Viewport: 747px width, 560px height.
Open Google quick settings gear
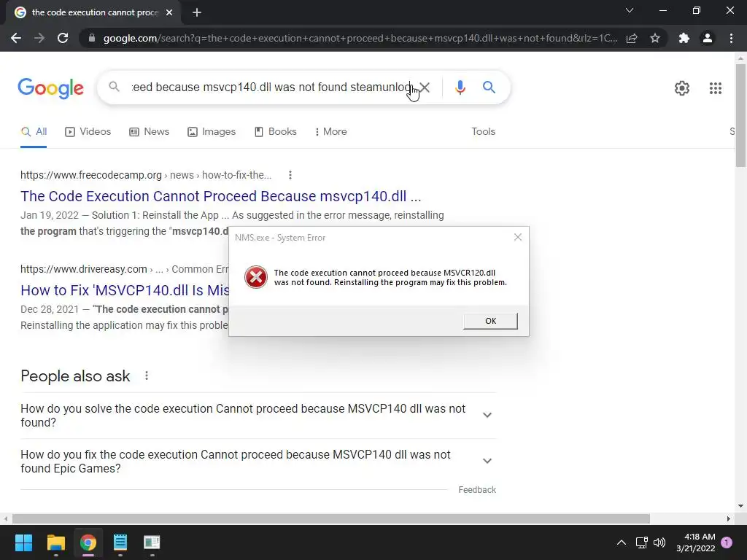tap(682, 88)
